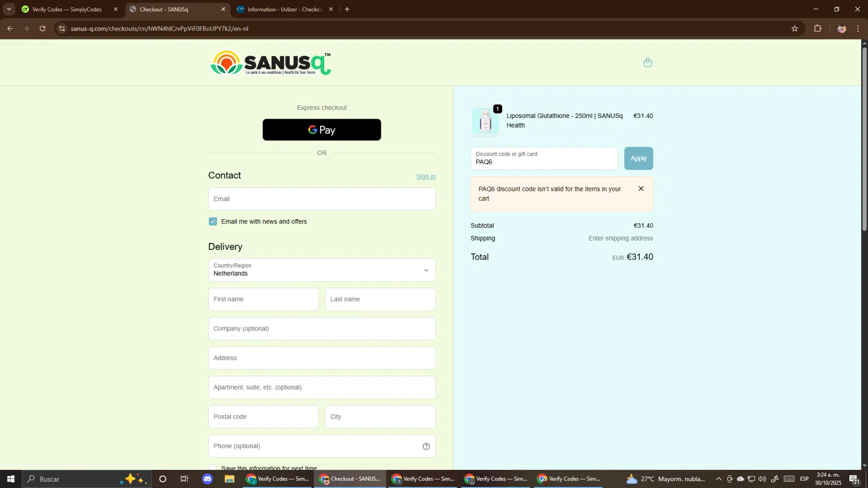Click the Postal code field
Screen dimensions: 868x488
pyautogui.click(x=263, y=417)
